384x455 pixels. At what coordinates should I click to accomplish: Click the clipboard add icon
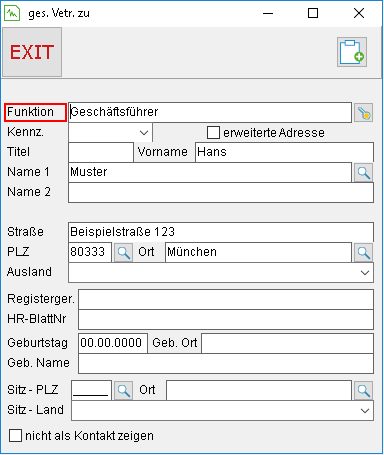pos(352,52)
